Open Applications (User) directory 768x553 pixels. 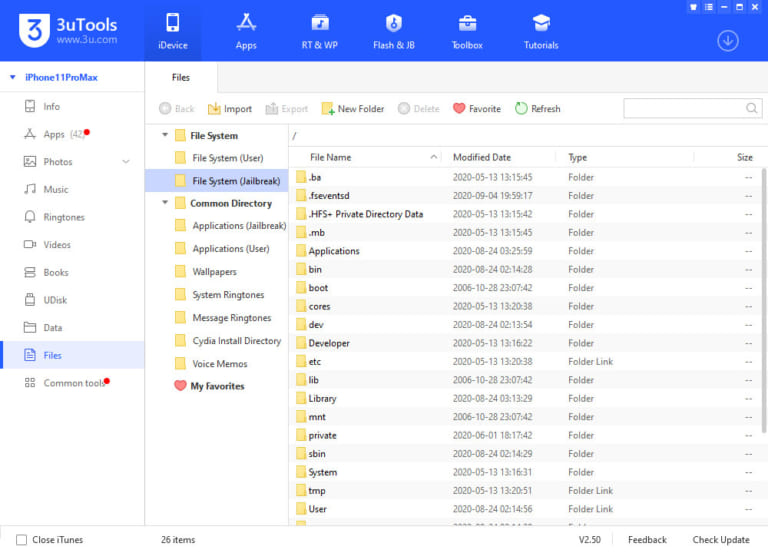click(x=216, y=249)
